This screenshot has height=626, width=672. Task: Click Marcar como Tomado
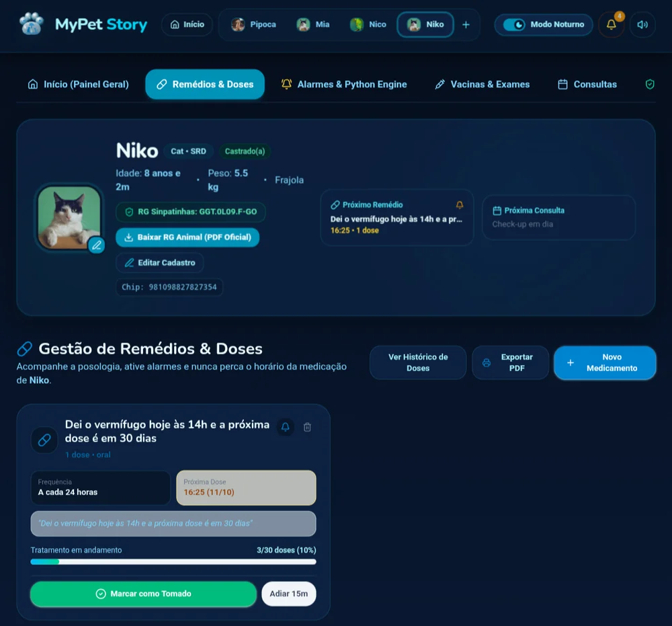pyautogui.click(x=143, y=594)
